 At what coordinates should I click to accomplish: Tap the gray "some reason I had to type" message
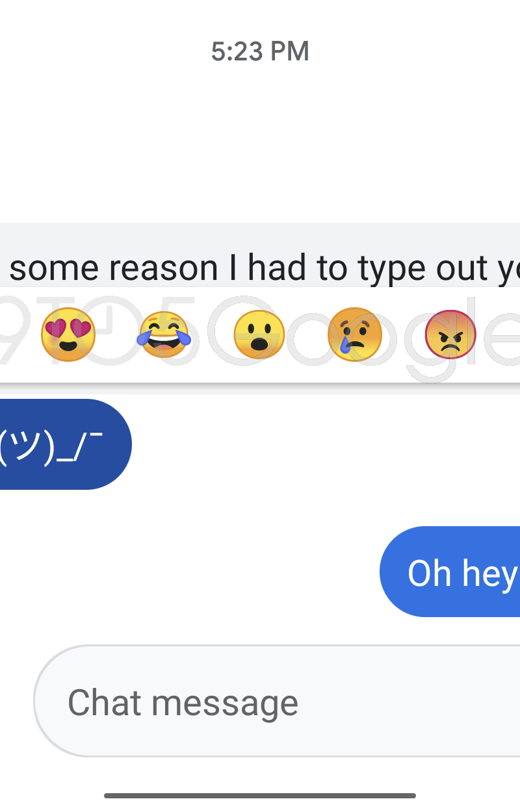pos(260,266)
